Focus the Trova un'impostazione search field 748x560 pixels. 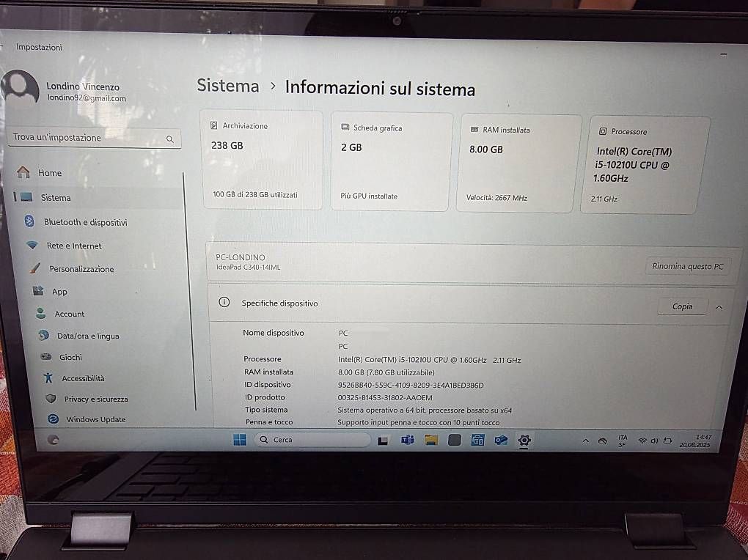point(95,138)
